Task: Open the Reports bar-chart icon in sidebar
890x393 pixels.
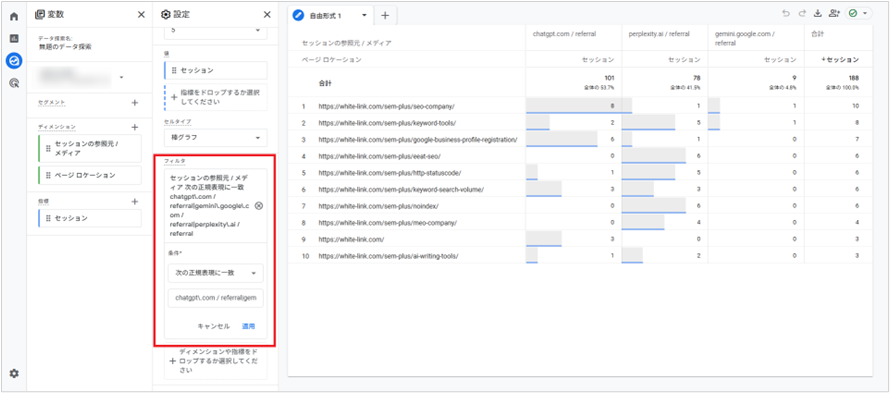Action: click(x=14, y=39)
